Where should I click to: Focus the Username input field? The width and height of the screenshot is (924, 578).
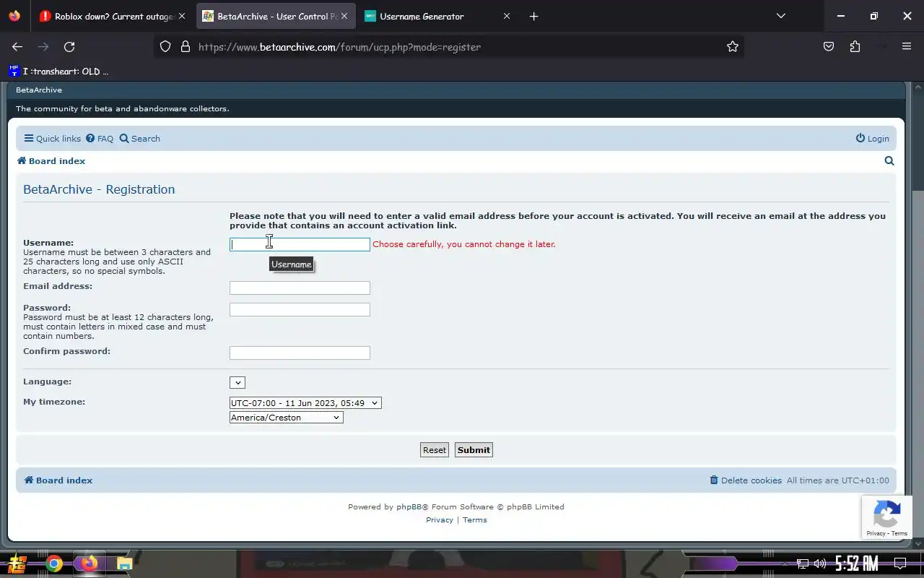[x=300, y=244]
